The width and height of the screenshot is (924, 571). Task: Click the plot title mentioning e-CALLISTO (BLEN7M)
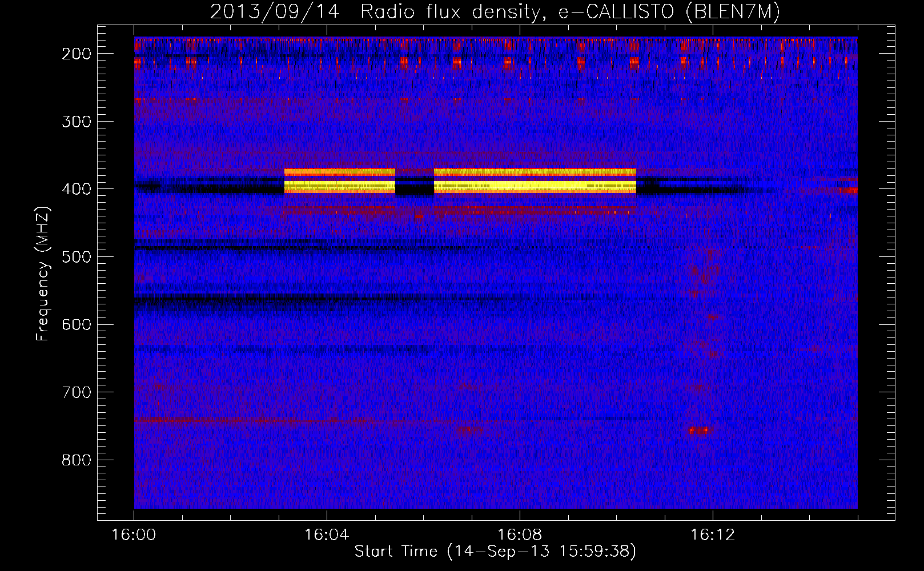click(495, 12)
